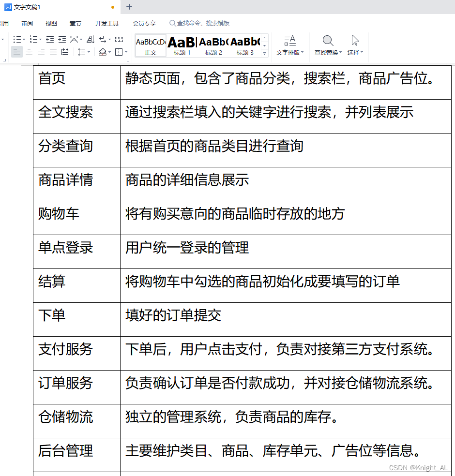The height and width of the screenshot is (476, 455).
Task: Open the line spacing dropdown arrow
Action: (x=89, y=52)
